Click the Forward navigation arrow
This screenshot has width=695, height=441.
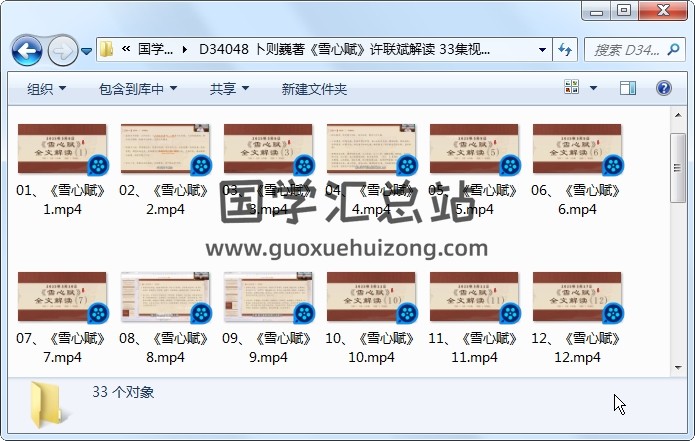(61, 49)
